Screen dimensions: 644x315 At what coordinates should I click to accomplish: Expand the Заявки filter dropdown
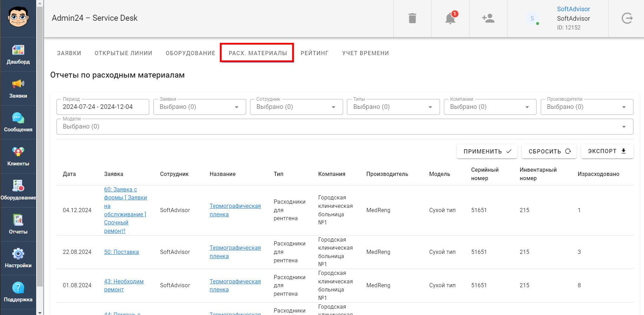coord(199,107)
